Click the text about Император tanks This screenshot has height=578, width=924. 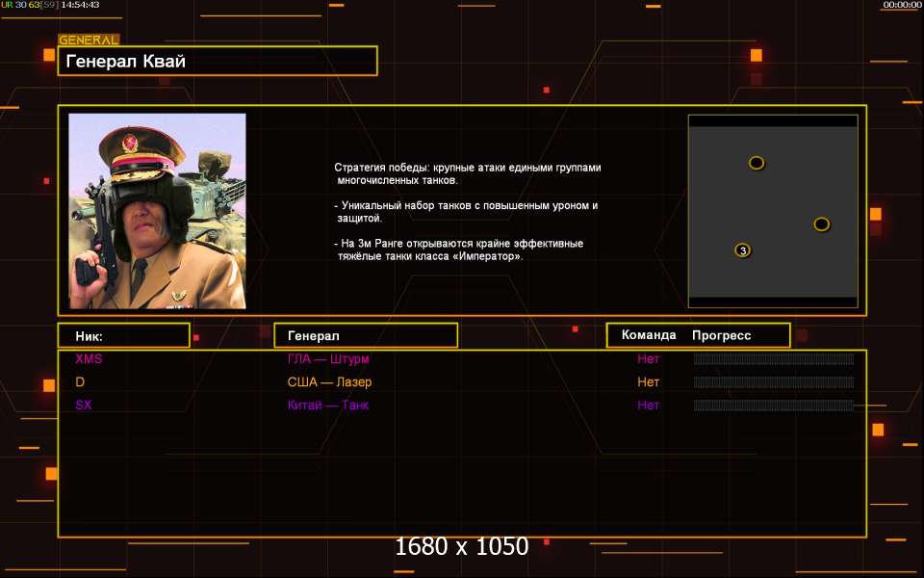click(x=459, y=250)
